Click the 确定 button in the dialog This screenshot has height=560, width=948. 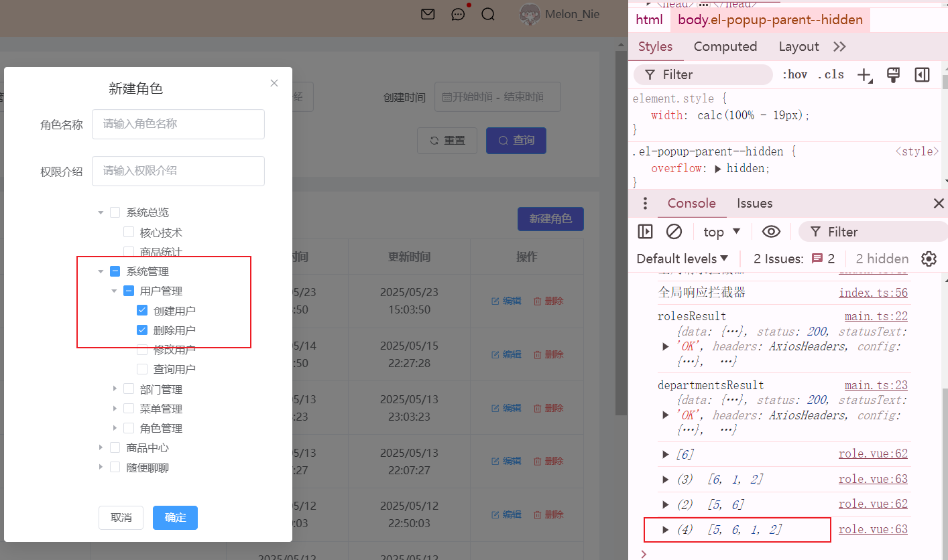[175, 518]
